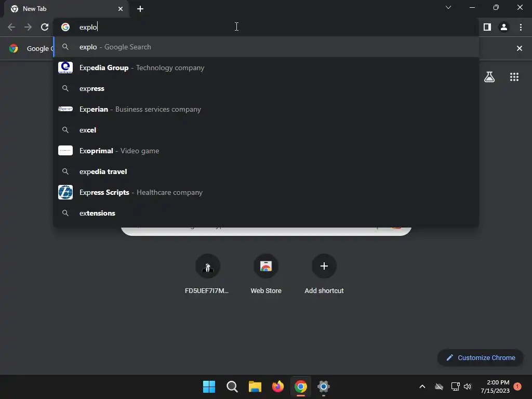Click the Express Scripts logo icon

[x=65, y=192]
